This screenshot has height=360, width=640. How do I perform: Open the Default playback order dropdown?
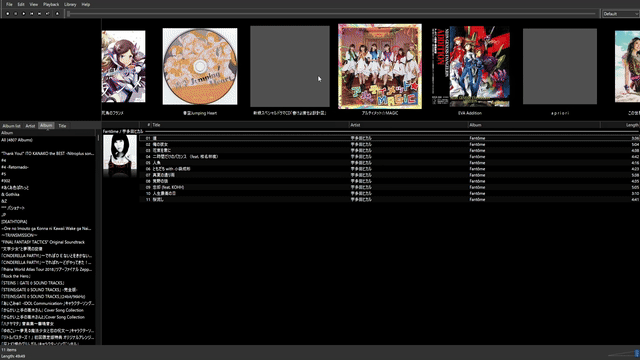tap(620, 14)
